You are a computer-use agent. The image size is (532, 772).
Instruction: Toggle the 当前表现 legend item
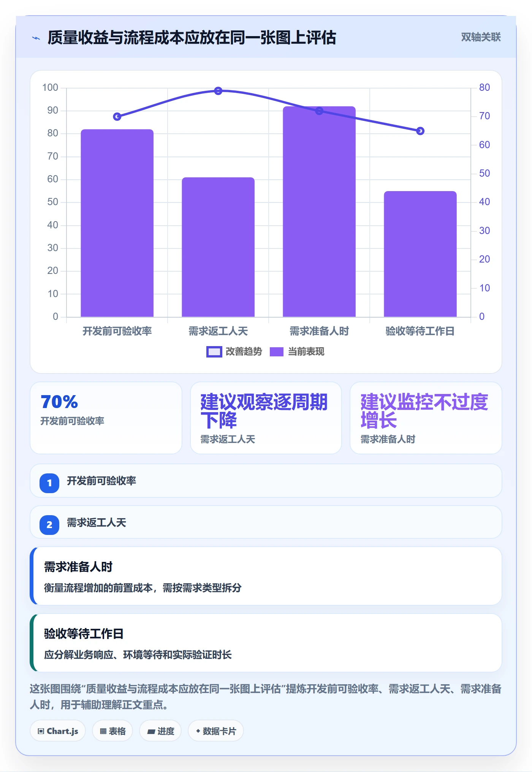[x=297, y=352]
